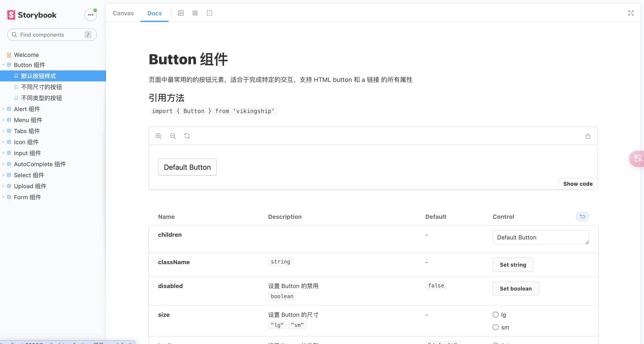This screenshot has width=644, height=344.
Task: Open canvas in new tab share icon
Action: [x=588, y=136]
